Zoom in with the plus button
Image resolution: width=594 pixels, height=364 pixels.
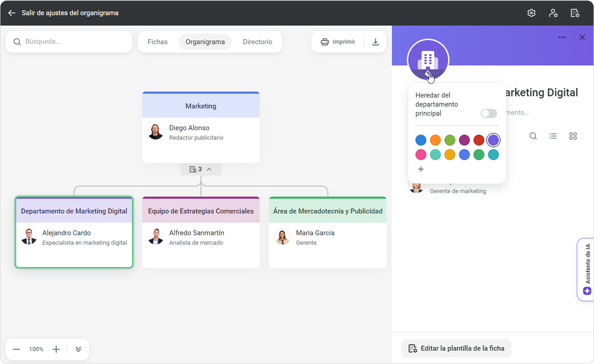coord(56,349)
